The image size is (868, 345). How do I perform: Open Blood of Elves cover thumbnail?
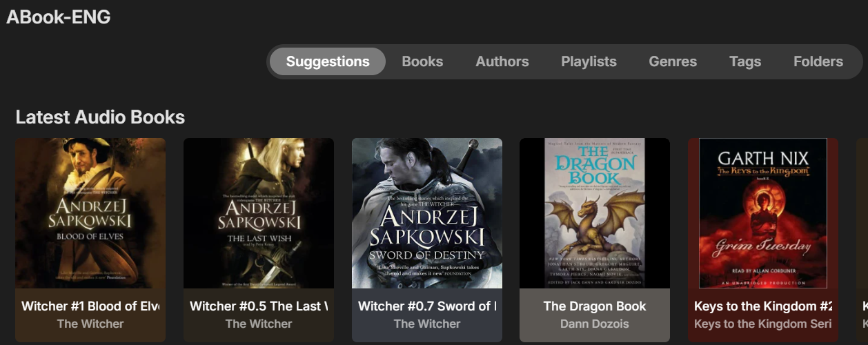(90, 213)
